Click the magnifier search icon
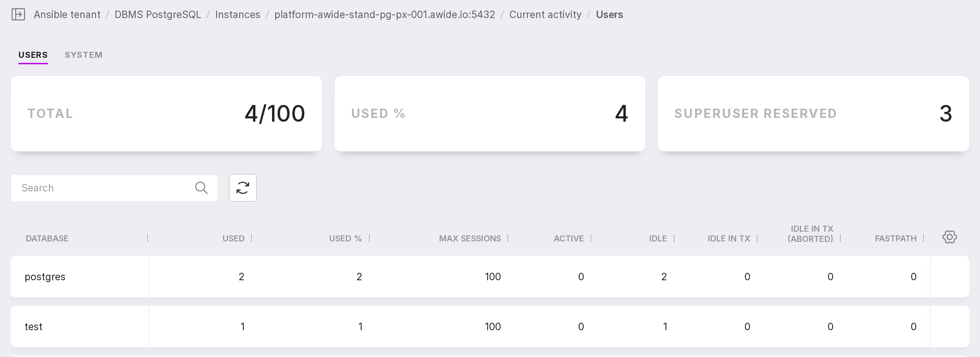This screenshot has height=357, width=980. click(x=201, y=188)
